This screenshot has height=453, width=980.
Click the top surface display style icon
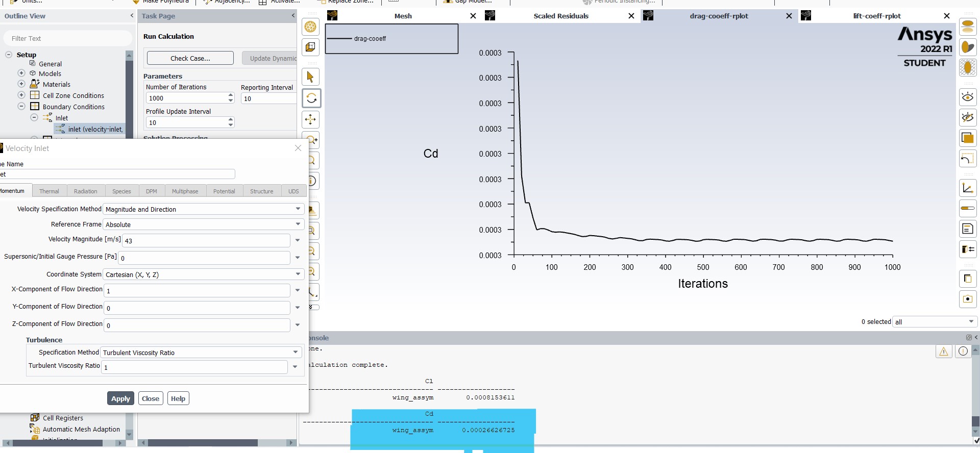pos(968,27)
